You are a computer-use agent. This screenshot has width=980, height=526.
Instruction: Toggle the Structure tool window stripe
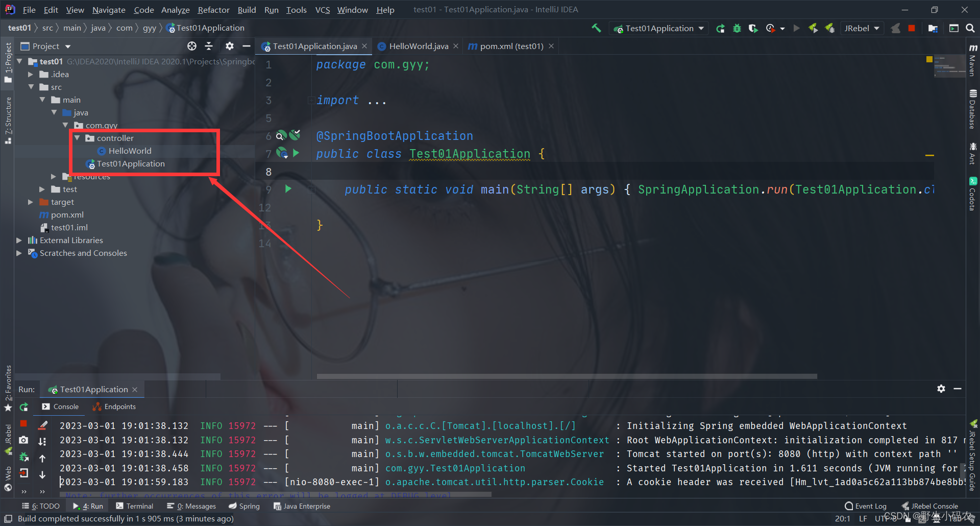point(8,121)
